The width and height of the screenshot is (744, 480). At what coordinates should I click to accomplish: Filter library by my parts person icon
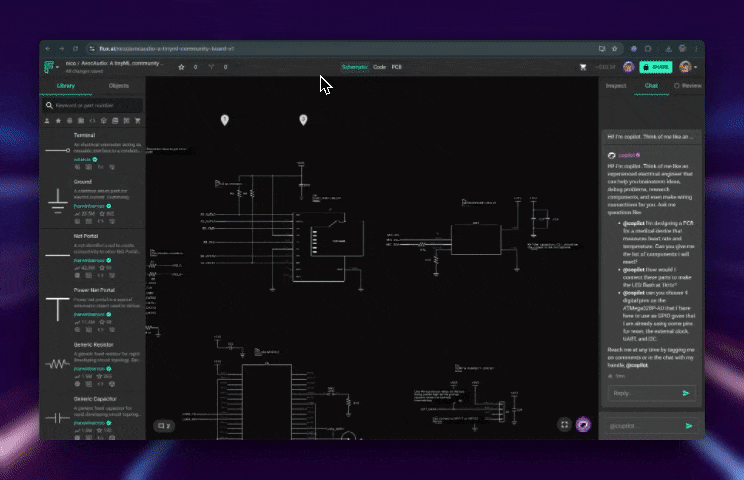tap(47, 121)
